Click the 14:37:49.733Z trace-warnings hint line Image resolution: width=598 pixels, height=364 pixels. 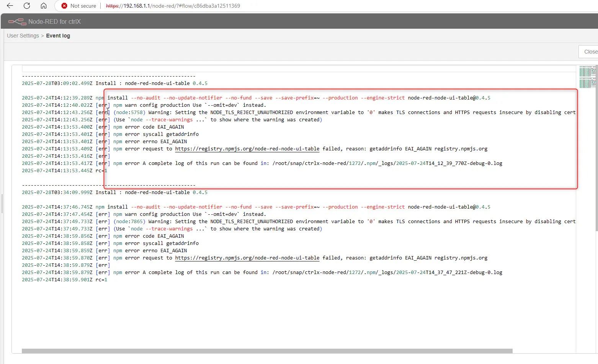pos(172,229)
